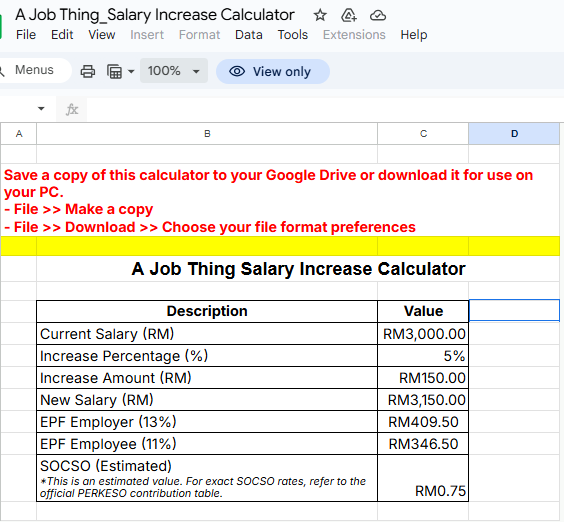The height and width of the screenshot is (522, 564).
Task: Click the RM3,150.00 value cell
Action: click(x=423, y=400)
